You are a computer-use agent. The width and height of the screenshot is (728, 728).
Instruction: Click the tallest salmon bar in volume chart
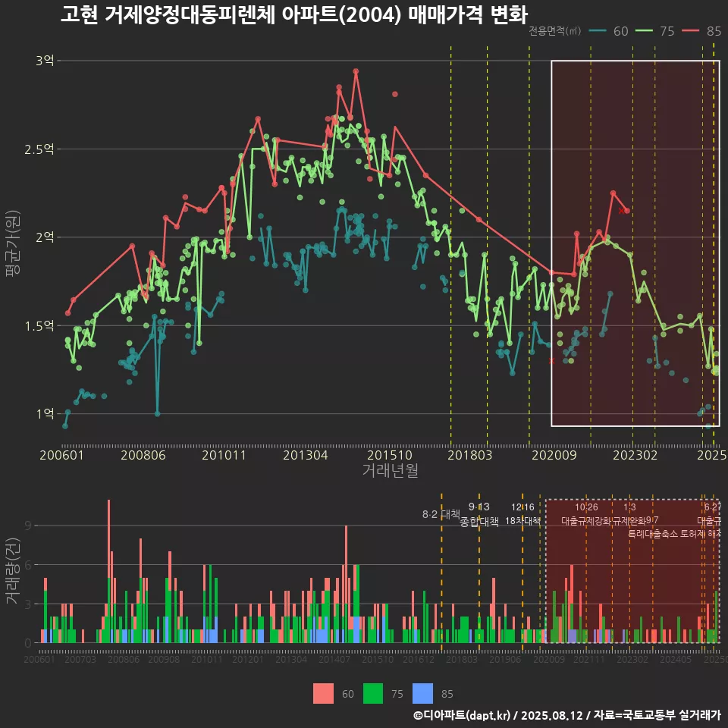(x=109, y=538)
